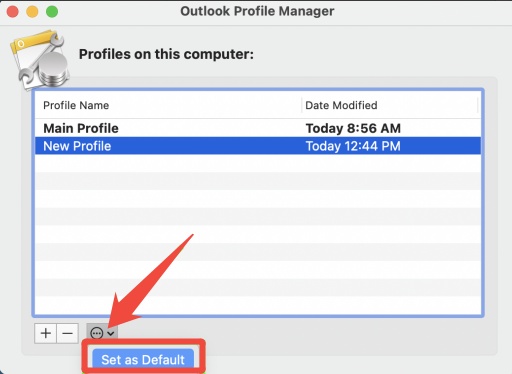The width and height of the screenshot is (512, 374).
Task: Zoom the window with green button
Action: (52, 12)
